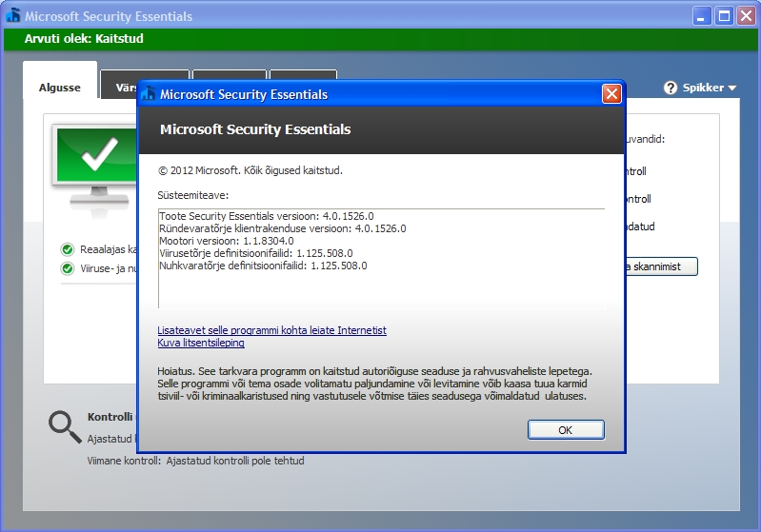Minimize the main Security Essentials window
This screenshot has width=761, height=532.
click(x=701, y=16)
